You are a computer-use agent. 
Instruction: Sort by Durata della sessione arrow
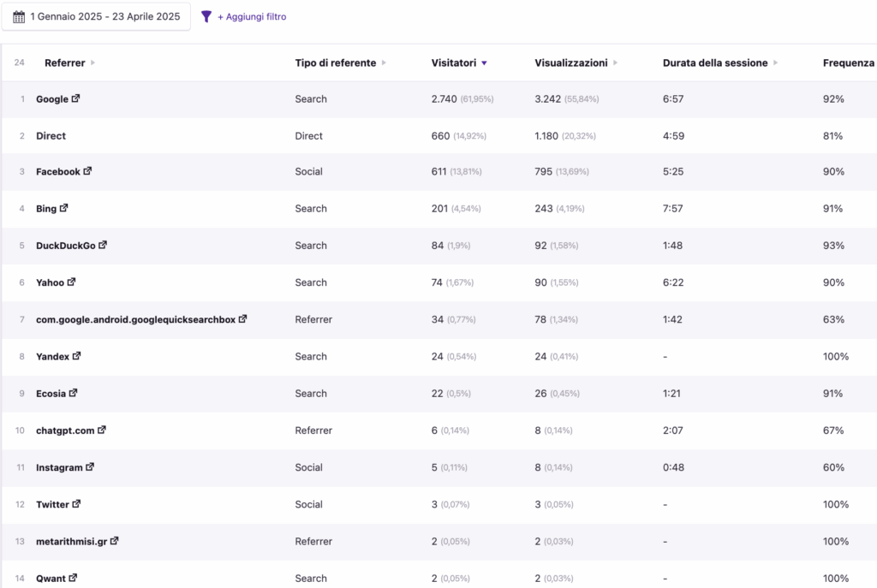coord(775,62)
